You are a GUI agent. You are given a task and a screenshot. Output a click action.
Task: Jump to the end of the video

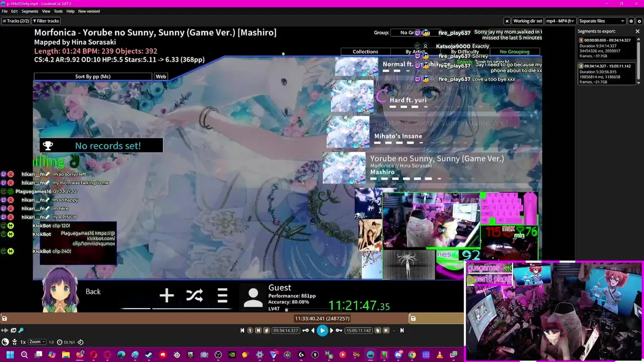[402, 330]
